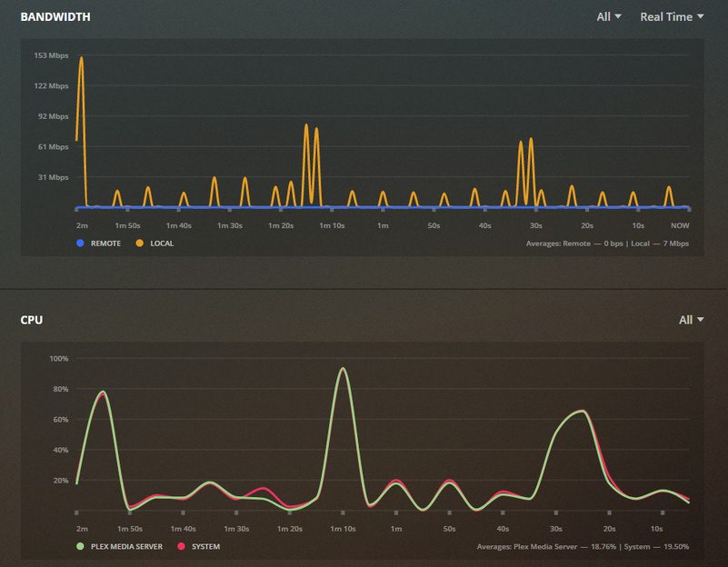Toggle the green Plex Media Server dot

tap(80, 546)
